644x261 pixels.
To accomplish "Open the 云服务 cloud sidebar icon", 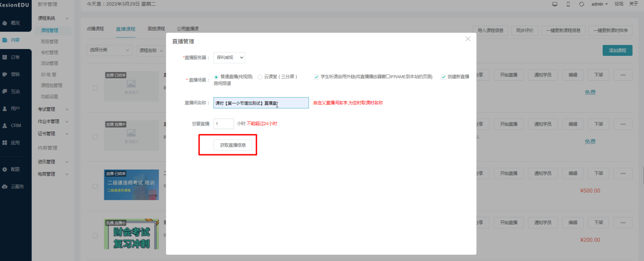I will coord(5,186).
